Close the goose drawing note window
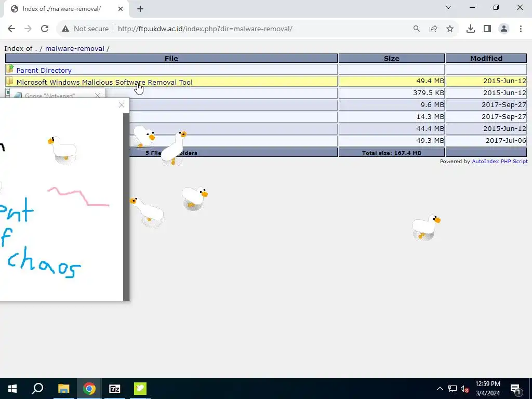This screenshot has height=399, width=532. pyautogui.click(x=122, y=105)
